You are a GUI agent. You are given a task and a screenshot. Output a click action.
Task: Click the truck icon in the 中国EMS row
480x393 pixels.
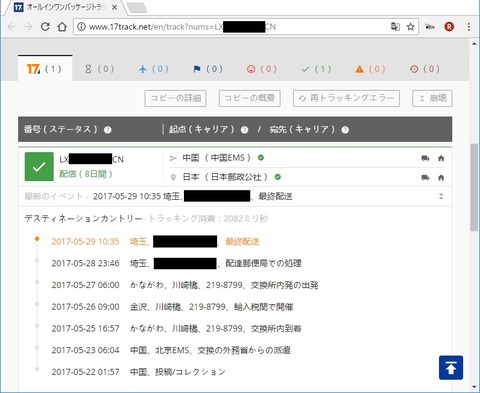click(425, 158)
